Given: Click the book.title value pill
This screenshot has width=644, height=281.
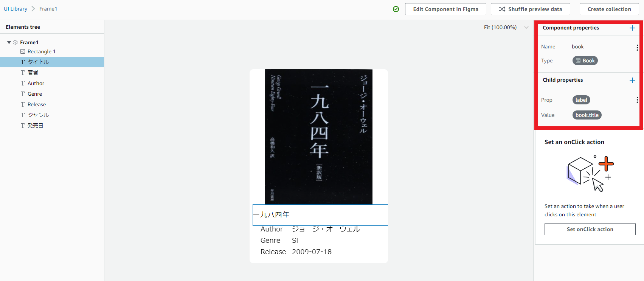Looking at the screenshot, I should [587, 115].
